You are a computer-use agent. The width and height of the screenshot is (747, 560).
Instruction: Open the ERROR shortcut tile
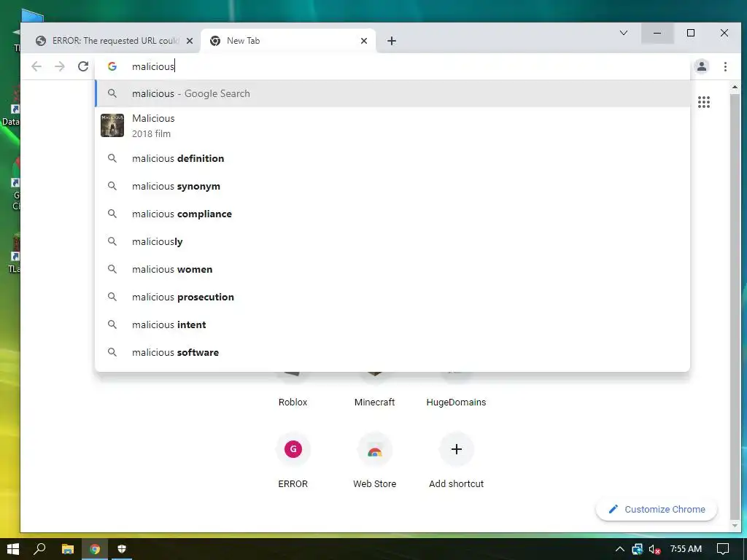pyautogui.click(x=293, y=461)
